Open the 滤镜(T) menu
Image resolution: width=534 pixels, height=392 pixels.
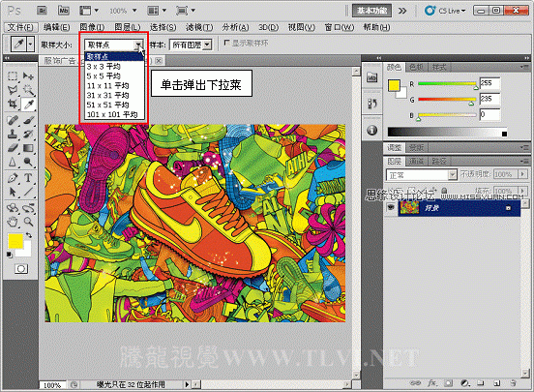pyautogui.click(x=199, y=27)
